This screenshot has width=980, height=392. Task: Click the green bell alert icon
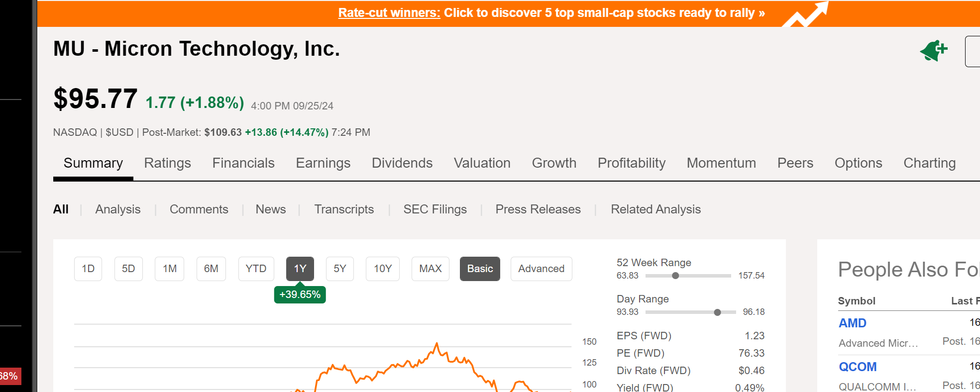tap(933, 50)
